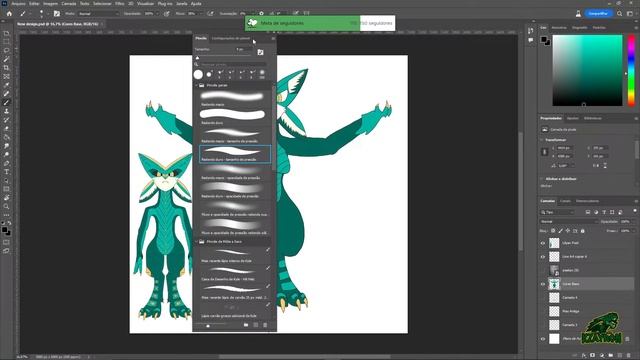The width and height of the screenshot is (640, 360).
Task: Open the layer filter type dropdown
Action: point(558,212)
